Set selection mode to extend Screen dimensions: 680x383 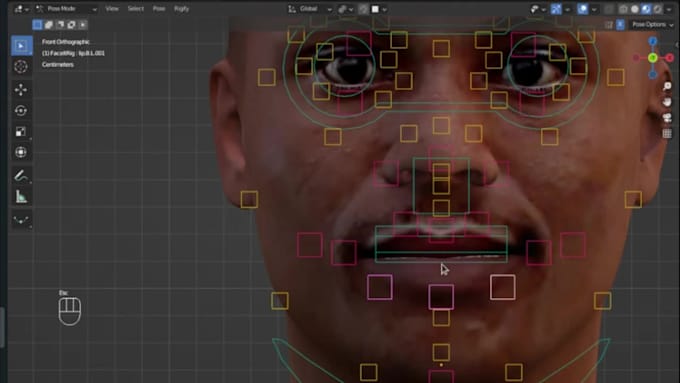(x=49, y=25)
